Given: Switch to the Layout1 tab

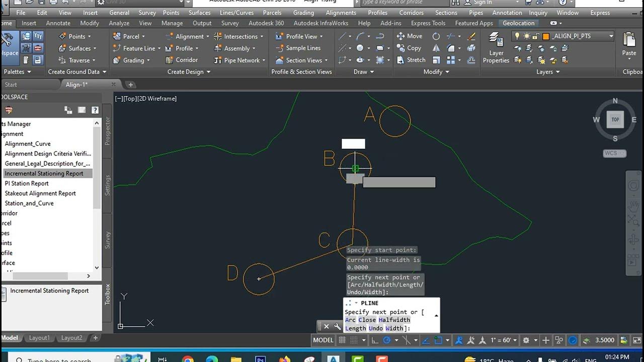Looking at the screenshot, I should (39, 338).
